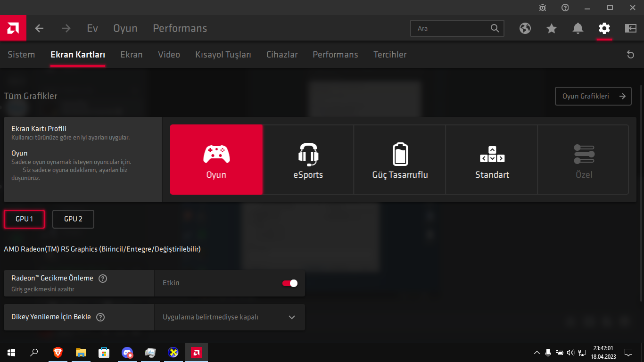Open the system monitor app on taskbar
The height and width of the screenshot is (362, 644).
tap(150, 352)
